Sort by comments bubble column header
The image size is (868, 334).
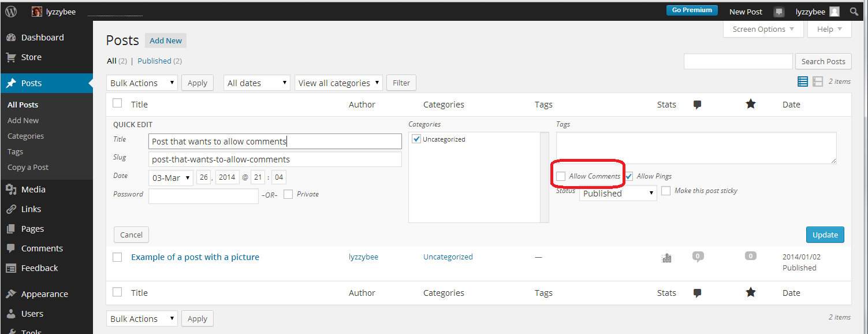pyautogui.click(x=697, y=105)
